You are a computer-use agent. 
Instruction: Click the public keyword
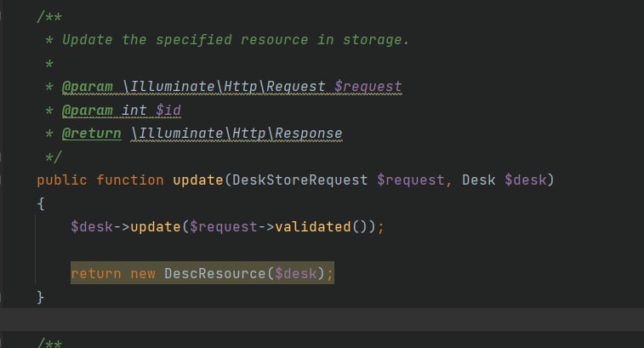(62, 180)
